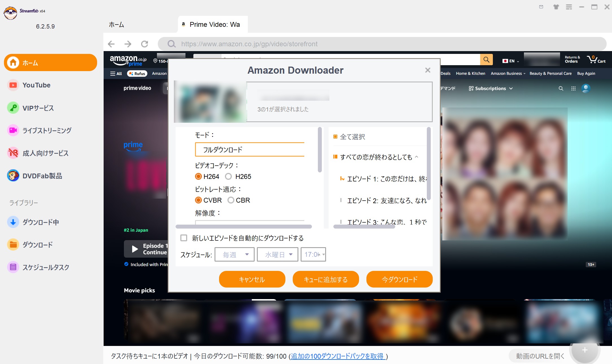Open the 追加の100ダウンロードパックを取得 link
612x364 pixels.
pyautogui.click(x=338, y=356)
